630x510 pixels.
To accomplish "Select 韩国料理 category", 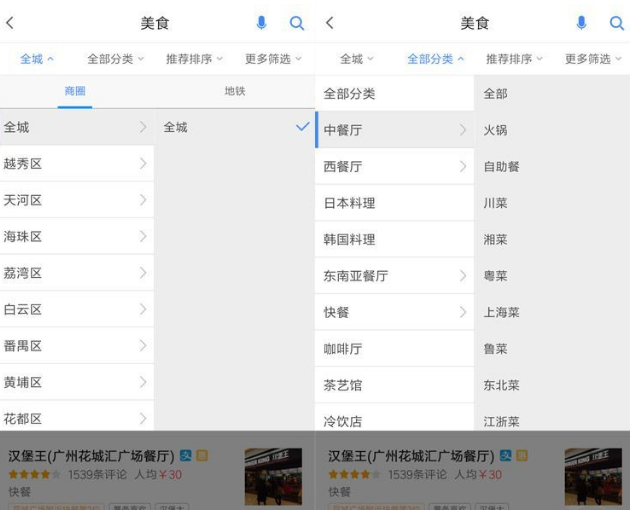I will click(x=395, y=240).
